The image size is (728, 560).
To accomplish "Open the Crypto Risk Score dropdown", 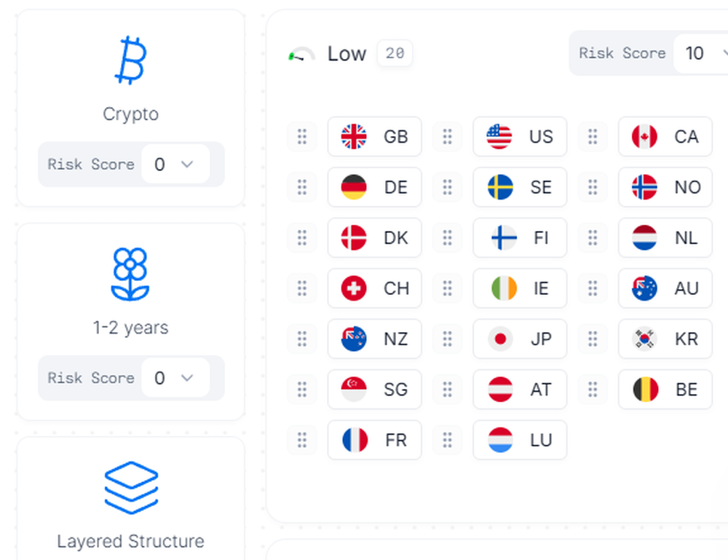I will (x=175, y=165).
